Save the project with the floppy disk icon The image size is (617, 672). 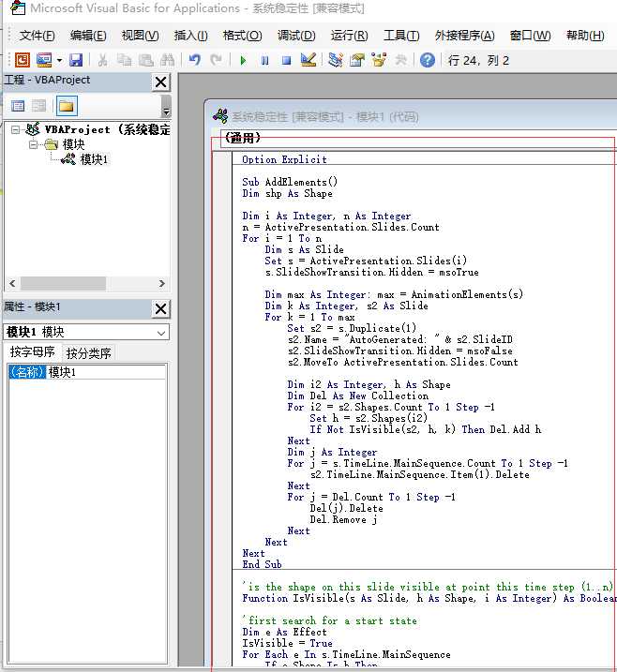coord(76,60)
